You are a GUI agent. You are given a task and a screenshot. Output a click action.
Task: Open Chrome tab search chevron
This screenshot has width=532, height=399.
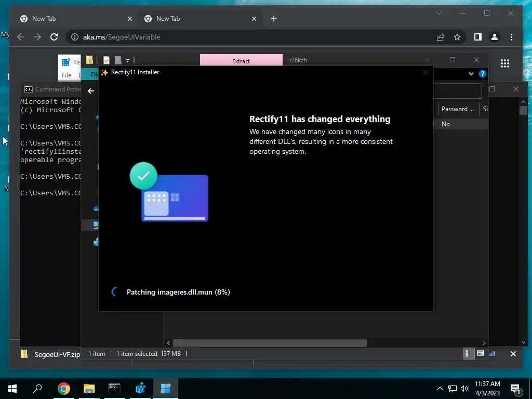pos(438,13)
